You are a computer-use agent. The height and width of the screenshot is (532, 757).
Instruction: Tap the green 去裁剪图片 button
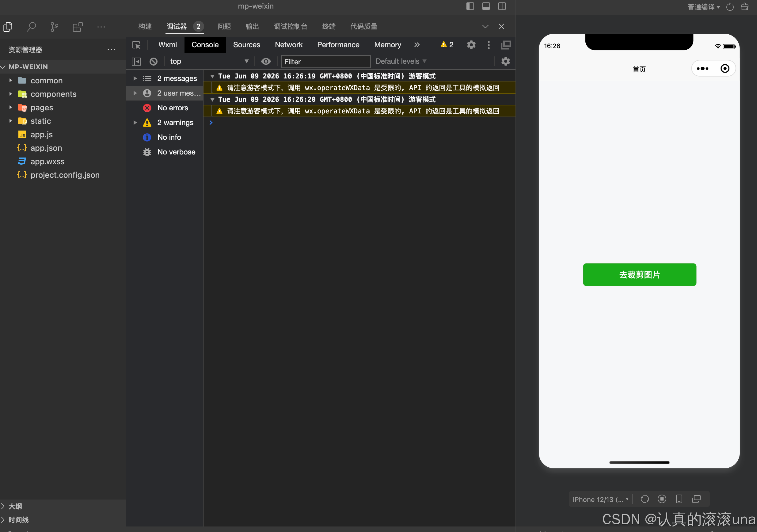(639, 275)
